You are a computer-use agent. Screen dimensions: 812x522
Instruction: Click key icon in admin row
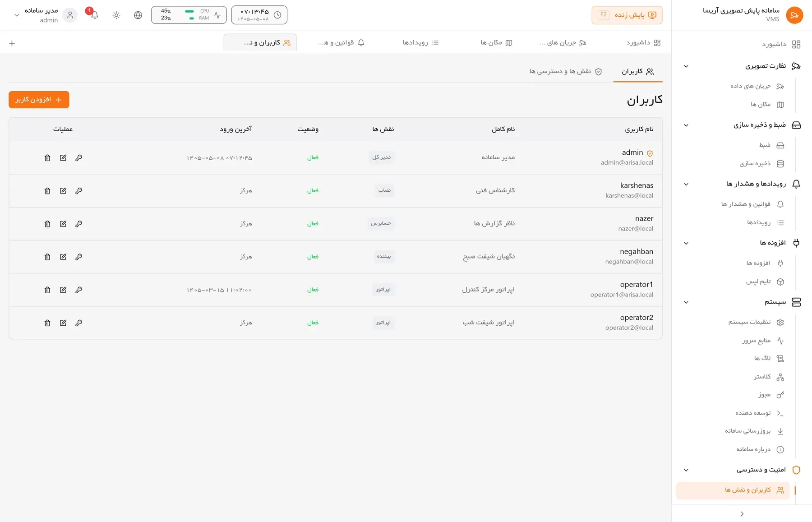pos(79,158)
